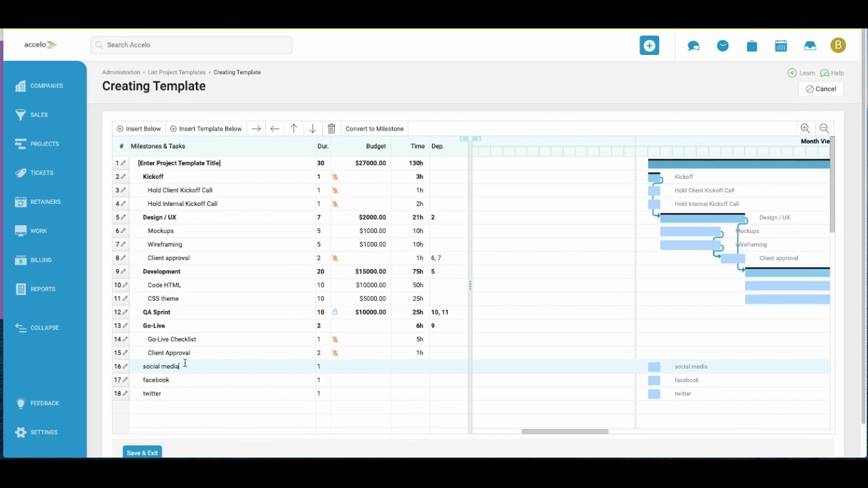Go to Administration breadcrumb
Image resolution: width=868 pixels, height=488 pixels.
(121, 73)
